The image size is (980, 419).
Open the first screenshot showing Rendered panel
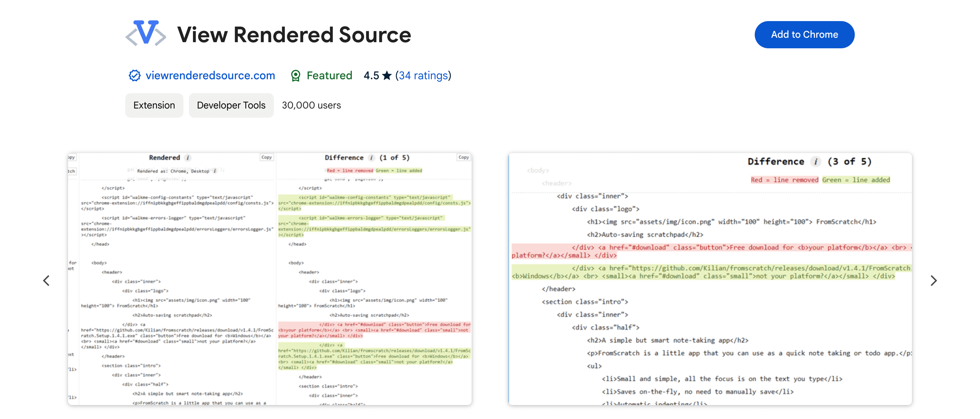tap(270, 279)
